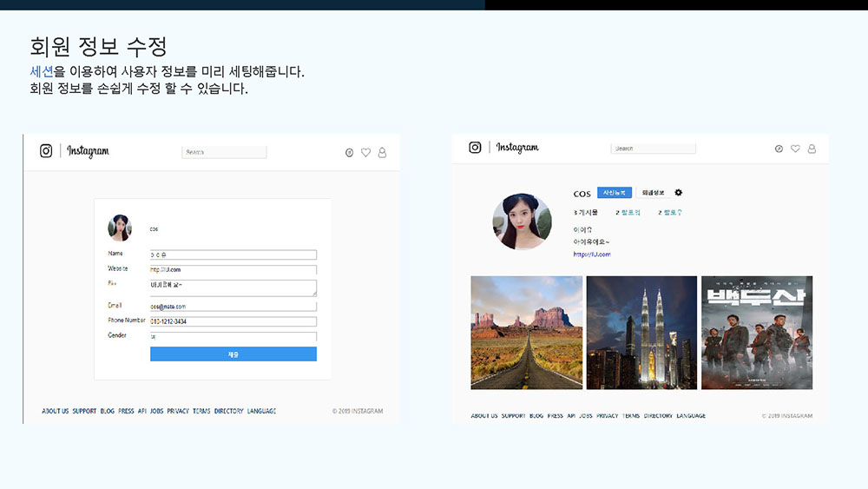Click BLOG in the edit-form page footer

(108, 411)
